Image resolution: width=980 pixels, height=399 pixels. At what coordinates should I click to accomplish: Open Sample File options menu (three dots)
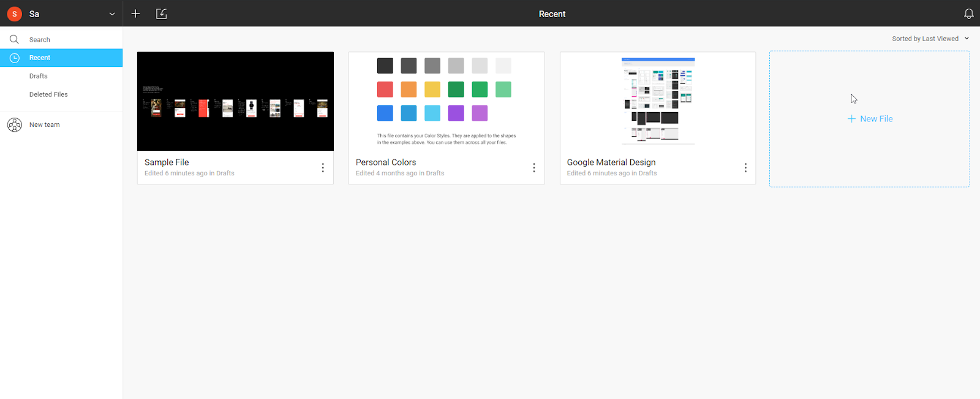coord(323,168)
